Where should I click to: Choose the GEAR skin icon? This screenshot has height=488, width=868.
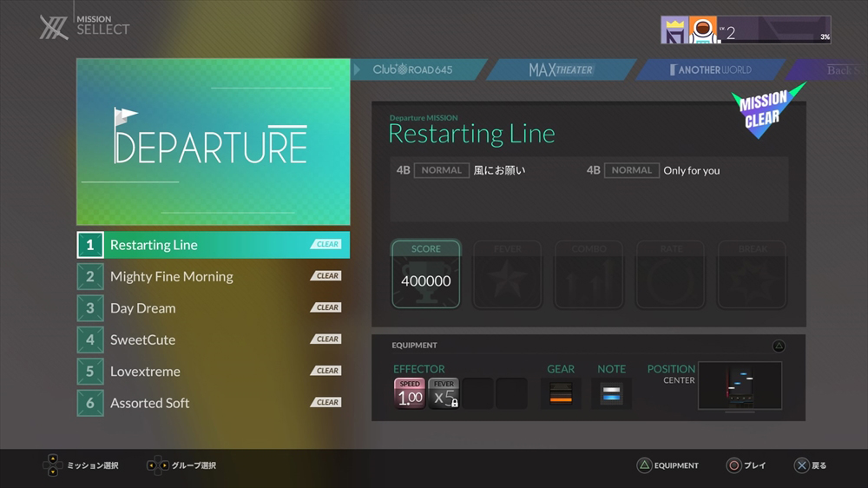pos(561,393)
